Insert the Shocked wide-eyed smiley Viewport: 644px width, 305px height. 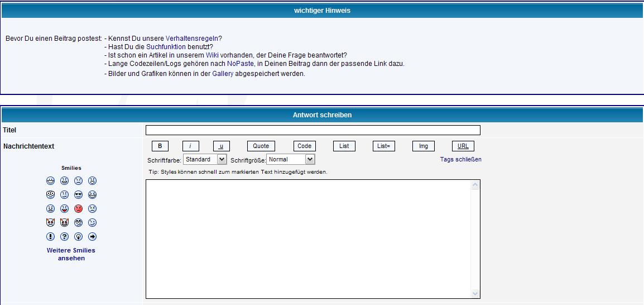point(51,194)
